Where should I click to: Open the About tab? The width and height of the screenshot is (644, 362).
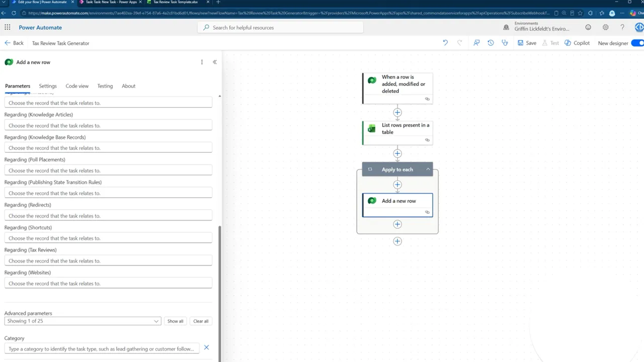[x=128, y=86]
